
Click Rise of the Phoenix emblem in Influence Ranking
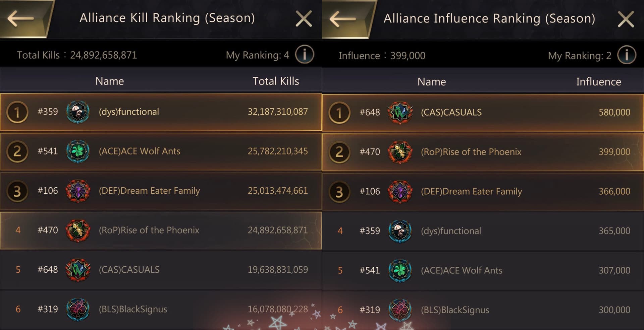400,152
